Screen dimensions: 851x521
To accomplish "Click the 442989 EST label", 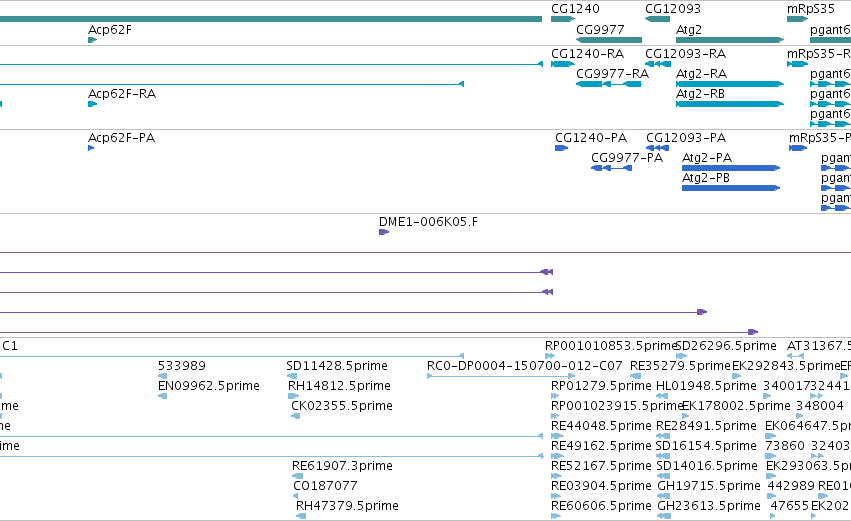I will 791,485.
